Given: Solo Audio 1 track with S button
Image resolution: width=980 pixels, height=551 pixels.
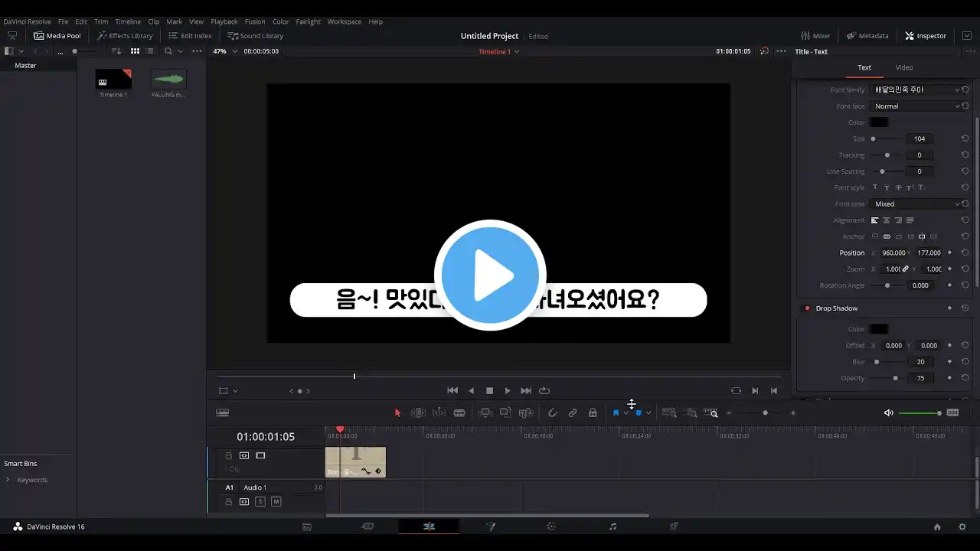Looking at the screenshot, I should pyautogui.click(x=260, y=502).
